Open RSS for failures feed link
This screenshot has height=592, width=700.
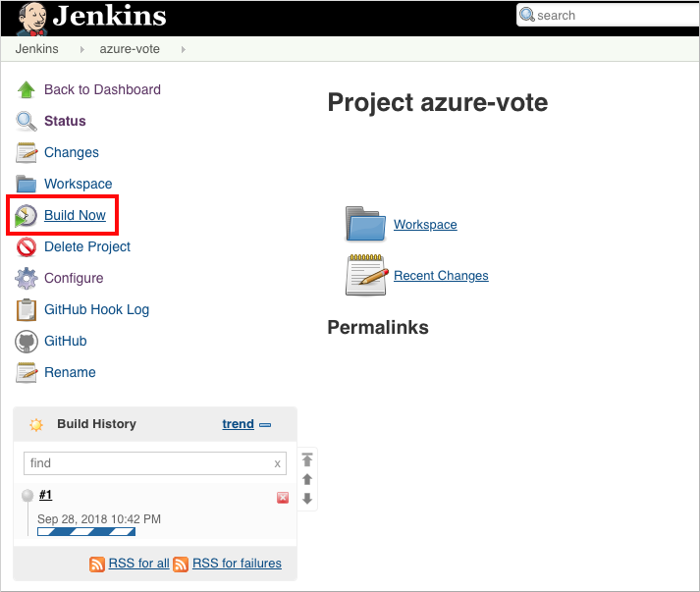(x=237, y=564)
